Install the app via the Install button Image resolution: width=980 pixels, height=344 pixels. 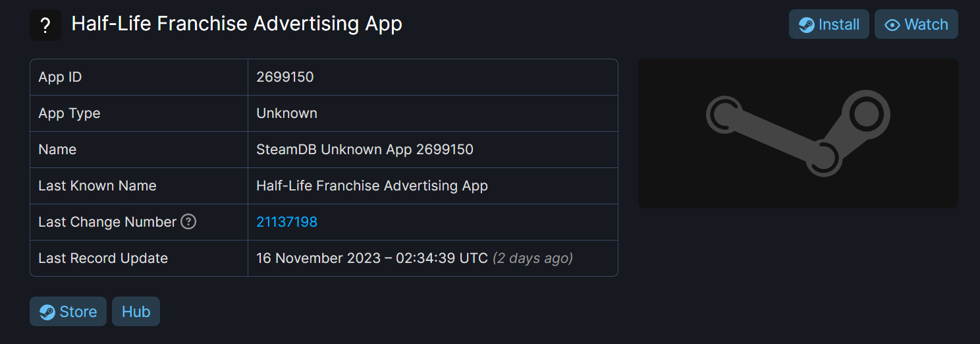pyautogui.click(x=829, y=24)
